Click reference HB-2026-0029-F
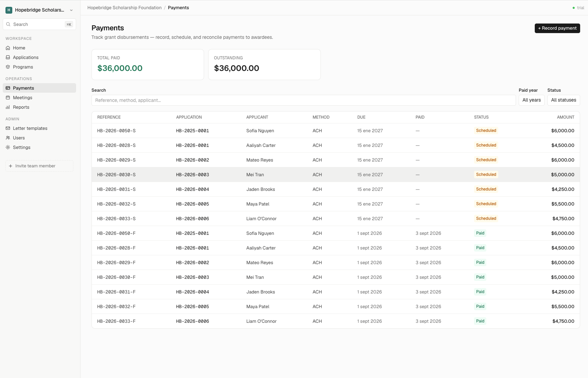This screenshot has height=378, width=588. [x=116, y=263]
